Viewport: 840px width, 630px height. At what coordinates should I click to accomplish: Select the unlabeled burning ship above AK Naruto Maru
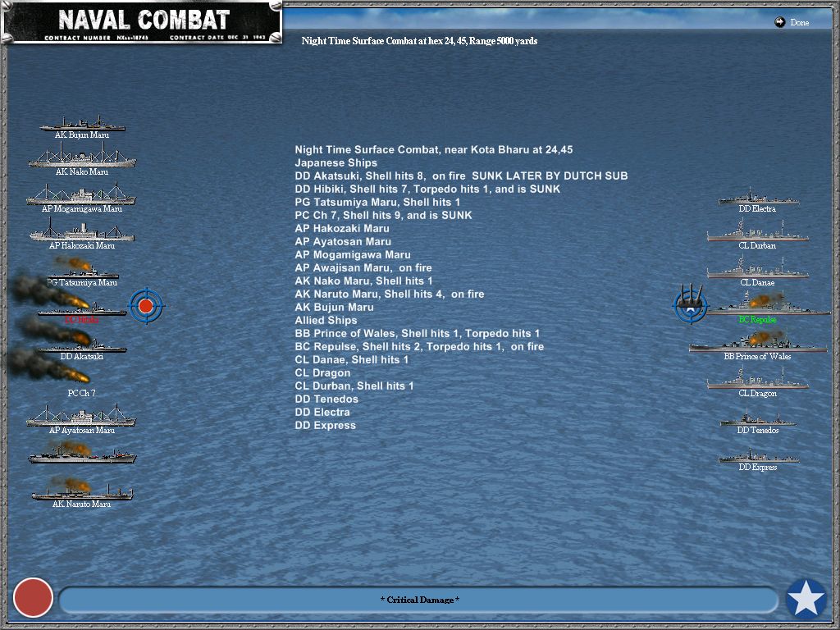(82, 453)
